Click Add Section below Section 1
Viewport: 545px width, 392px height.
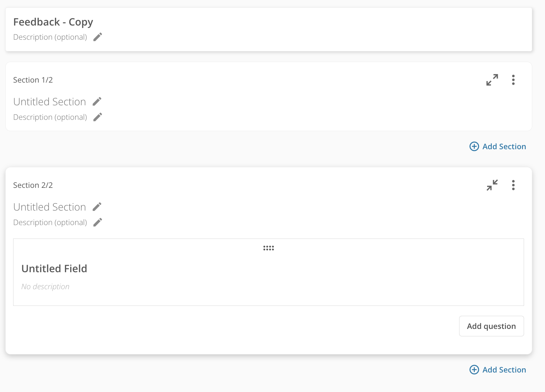point(498,146)
